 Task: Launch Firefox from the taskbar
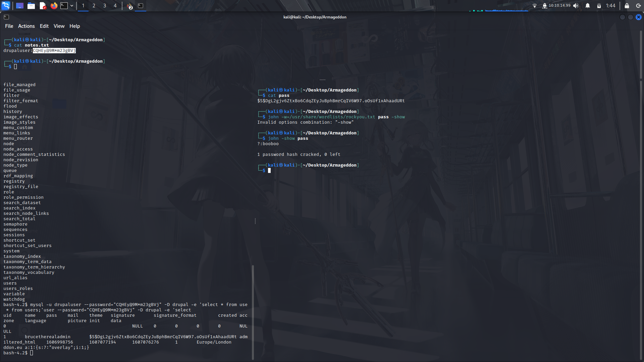tap(54, 5)
